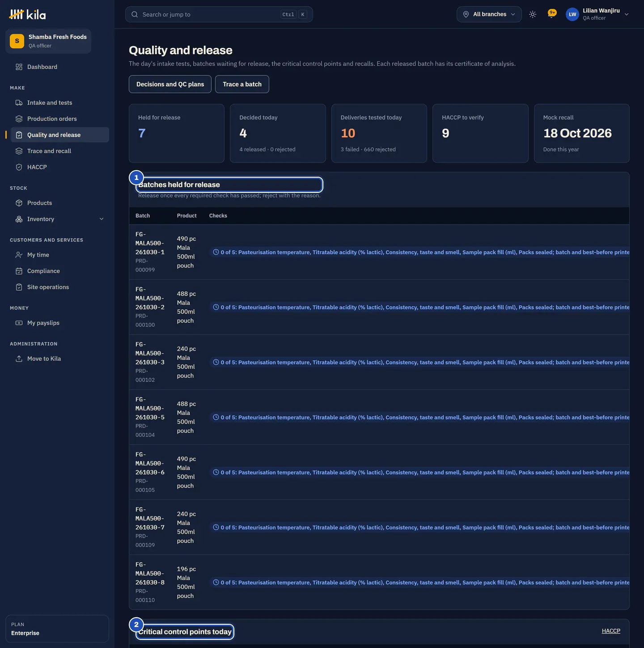Click the HACCP shield icon
Viewport: 644px width, 648px height.
tap(19, 167)
